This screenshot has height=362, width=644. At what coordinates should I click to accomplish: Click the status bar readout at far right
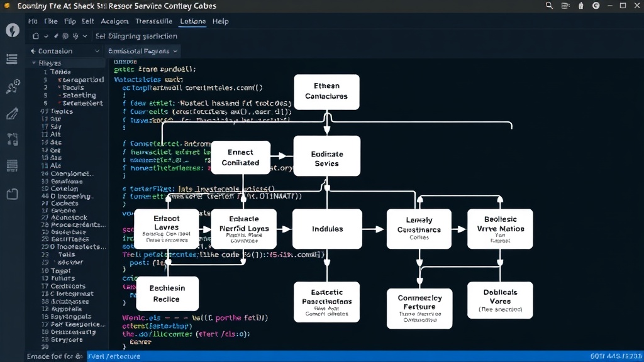pyautogui.click(x=616, y=356)
